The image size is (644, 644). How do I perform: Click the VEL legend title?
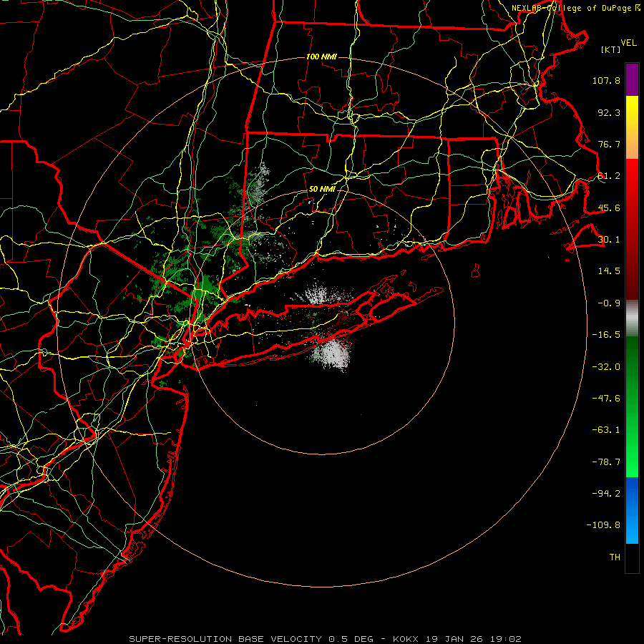click(628, 43)
